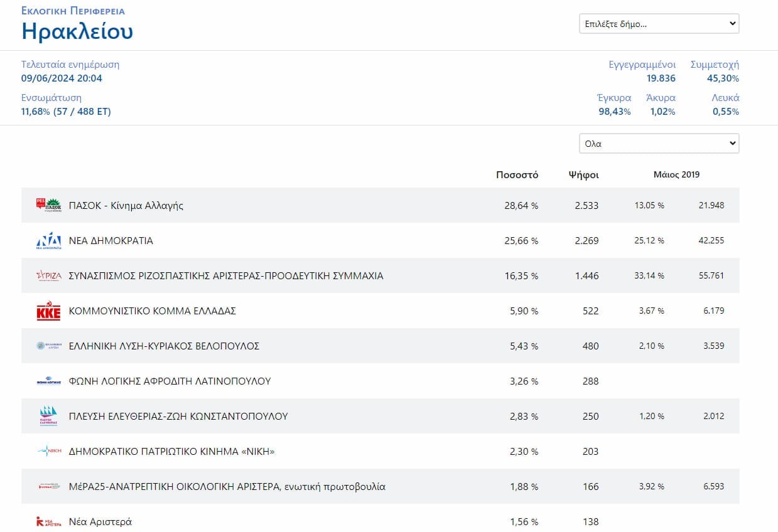Click the Τελευταία ενημέρωση label
This screenshot has width=778, height=532.
coord(70,64)
